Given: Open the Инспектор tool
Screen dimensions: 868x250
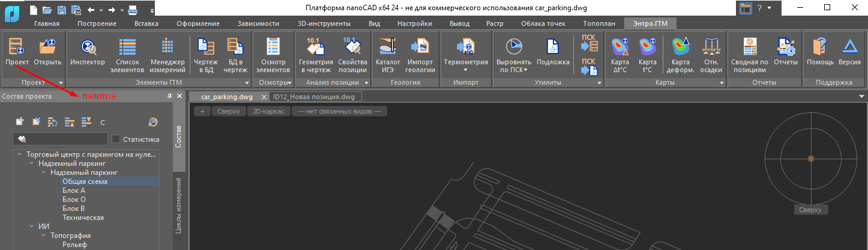Looking at the screenshot, I should coord(88,52).
